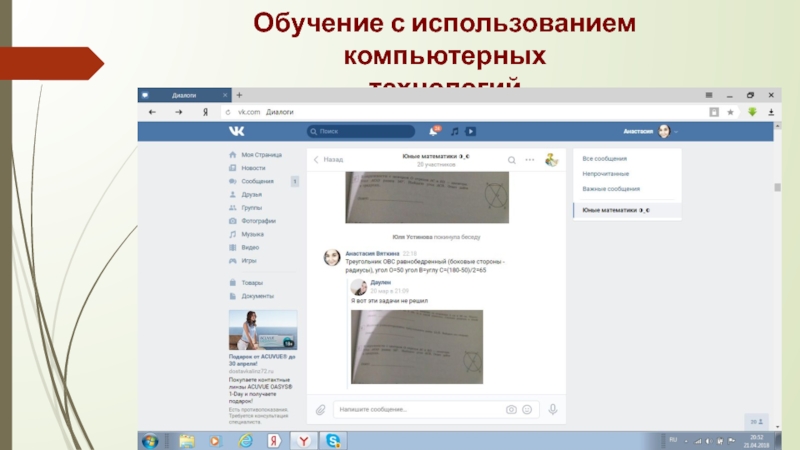Click the RU language indicator in taskbar
800x450 pixels.
672,439
